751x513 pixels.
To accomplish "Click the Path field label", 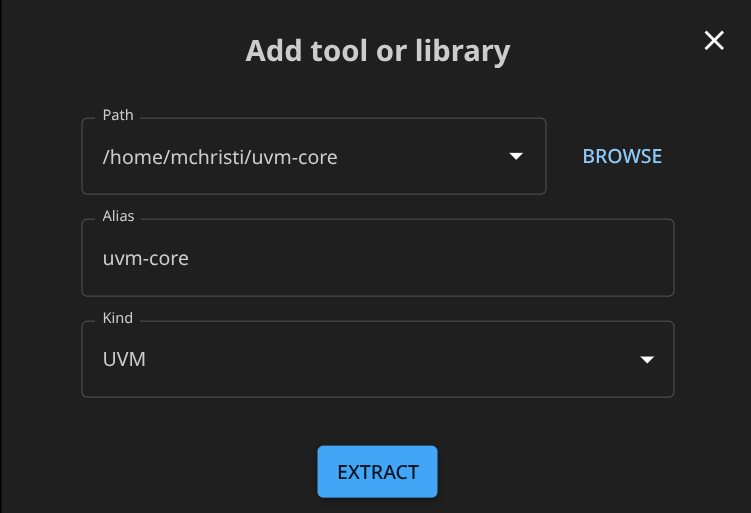I will tap(118, 116).
